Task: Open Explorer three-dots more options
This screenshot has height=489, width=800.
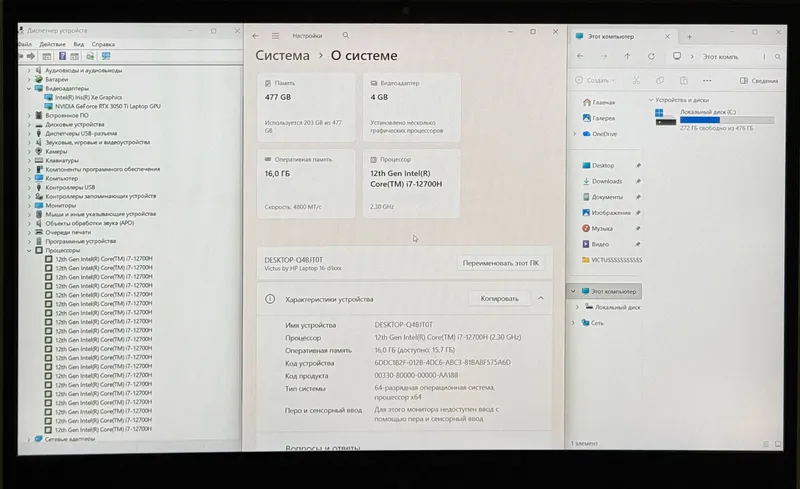Action: pyautogui.click(x=707, y=80)
